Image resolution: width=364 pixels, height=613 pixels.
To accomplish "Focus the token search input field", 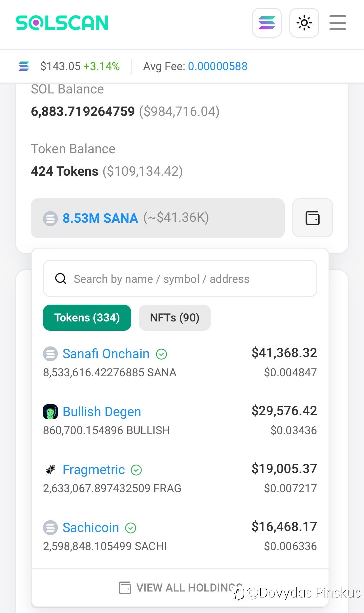I will [x=187, y=279].
